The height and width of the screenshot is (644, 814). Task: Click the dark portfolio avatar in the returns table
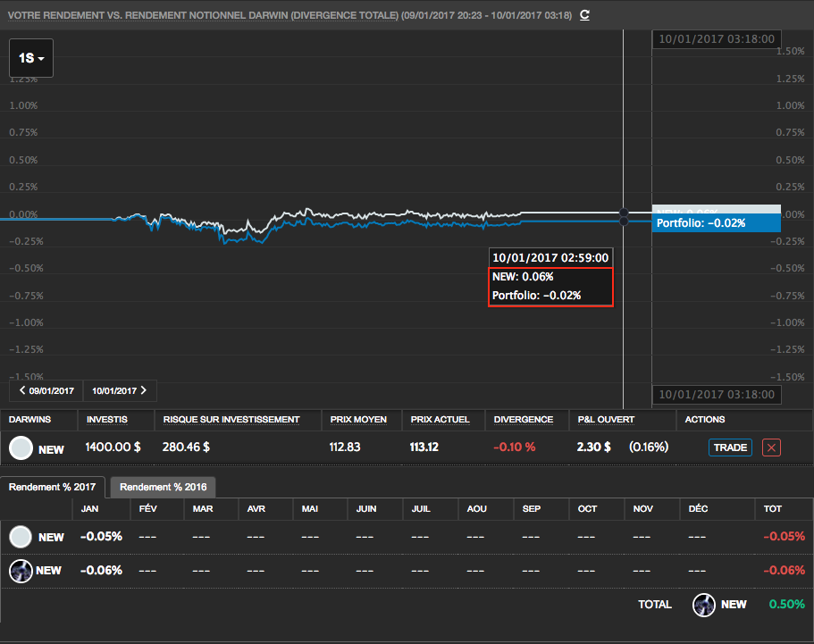[x=21, y=570]
